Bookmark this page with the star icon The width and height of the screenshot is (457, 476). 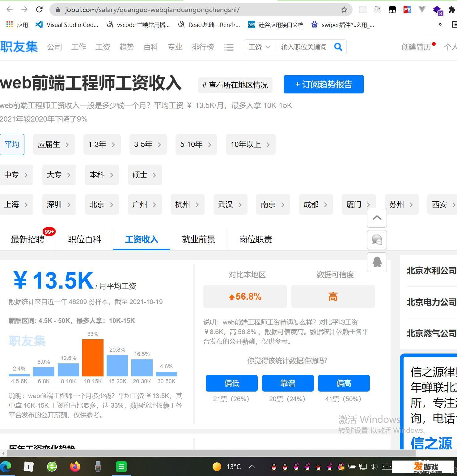click(344, 10)
